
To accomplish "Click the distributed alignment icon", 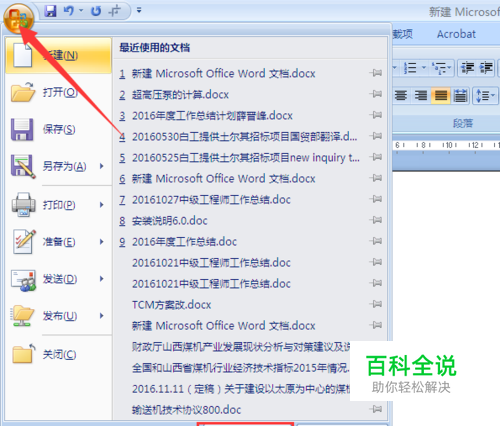I will click(x=460, y=96).
